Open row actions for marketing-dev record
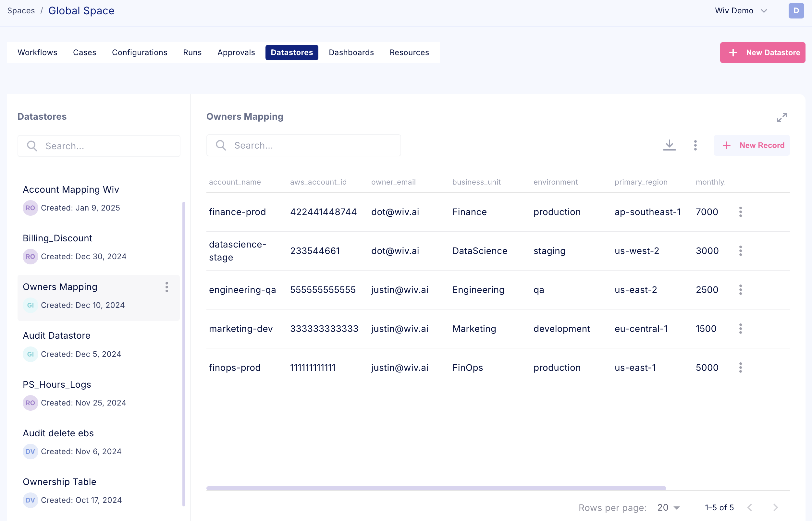Viewport: 812px width, 521px height. [740, 329]
